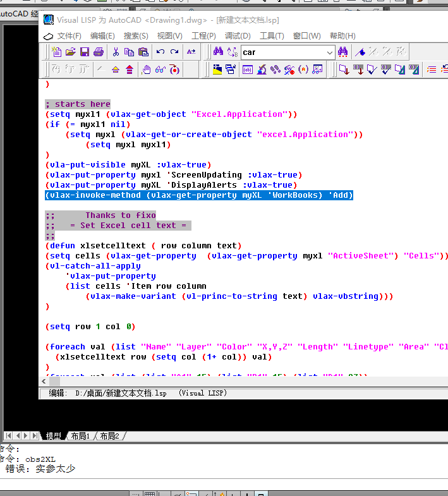
Task: Click the Cut scissors icon
Action: (116, 52)
